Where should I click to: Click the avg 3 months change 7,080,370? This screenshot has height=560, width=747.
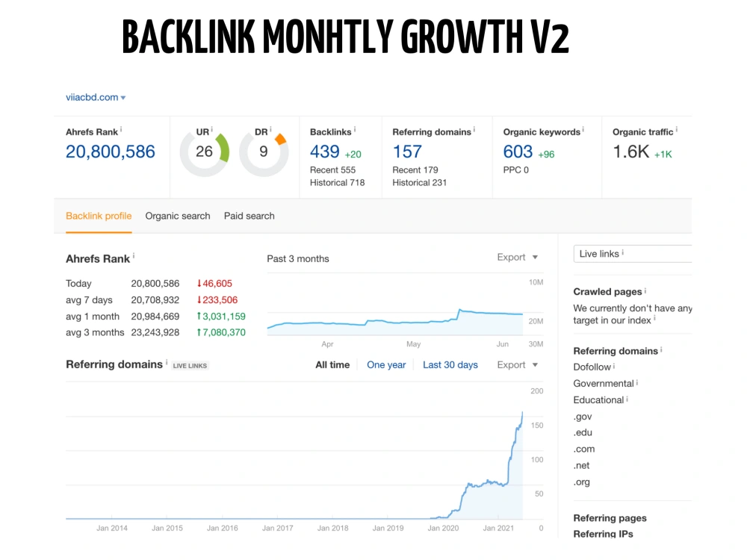[221, 332]
